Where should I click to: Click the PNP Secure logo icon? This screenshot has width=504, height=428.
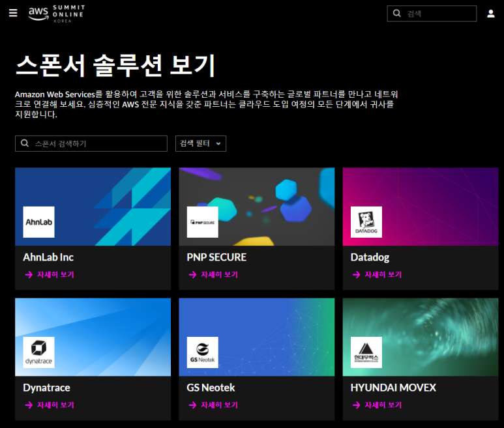click(202, 222)
